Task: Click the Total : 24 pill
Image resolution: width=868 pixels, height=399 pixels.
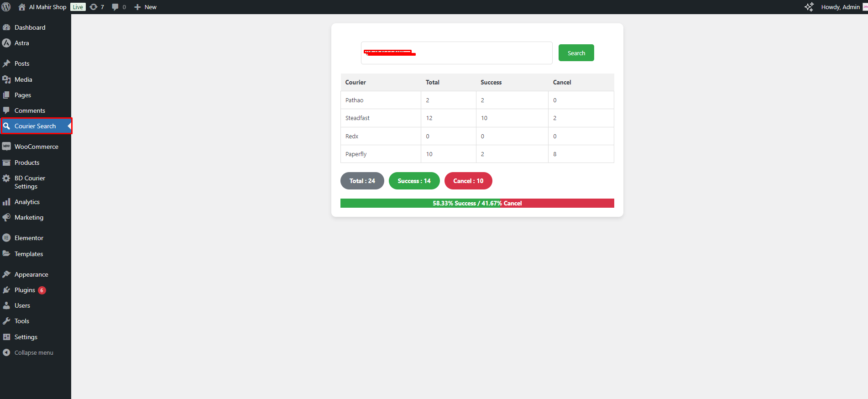Action: 362,181
